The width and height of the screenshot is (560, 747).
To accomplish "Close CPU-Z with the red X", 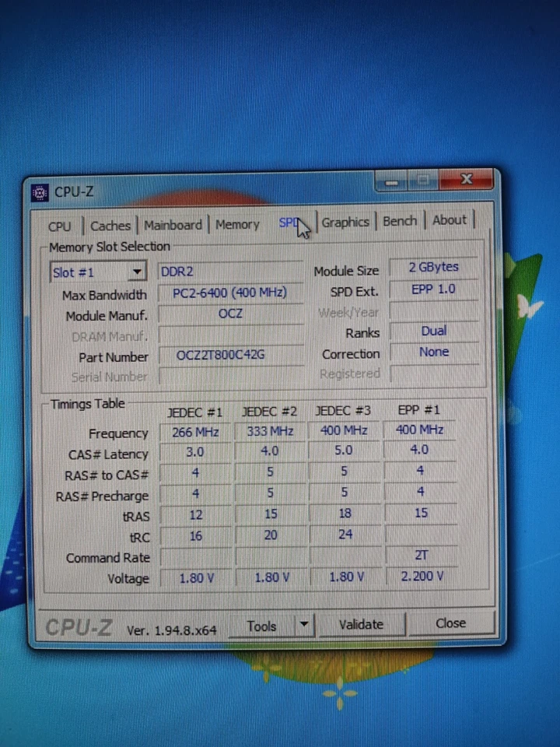I will 466,179.
